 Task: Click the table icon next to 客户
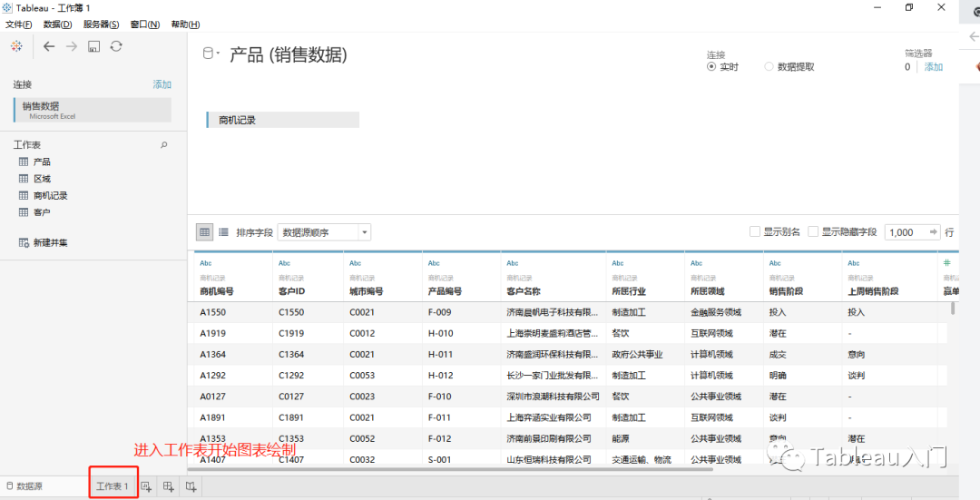(24, 212)
